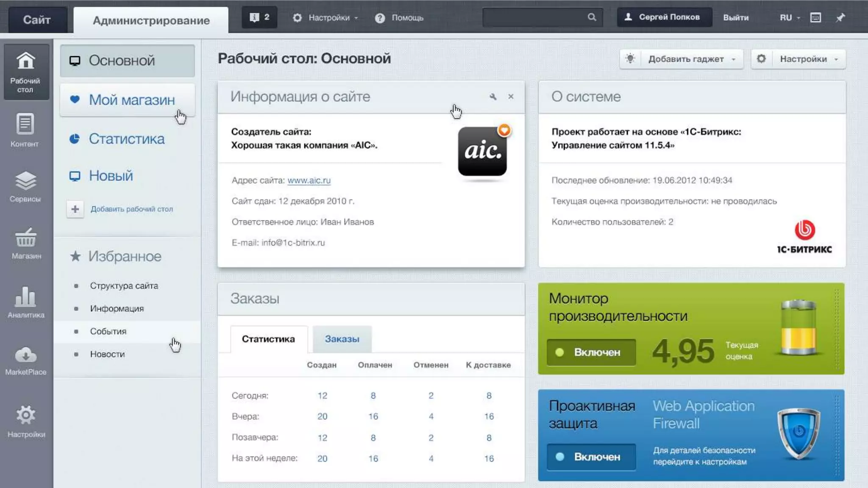Switch to the Сайт tab
The height and width of the screenshot is (488, 868).
click(37, 19)
